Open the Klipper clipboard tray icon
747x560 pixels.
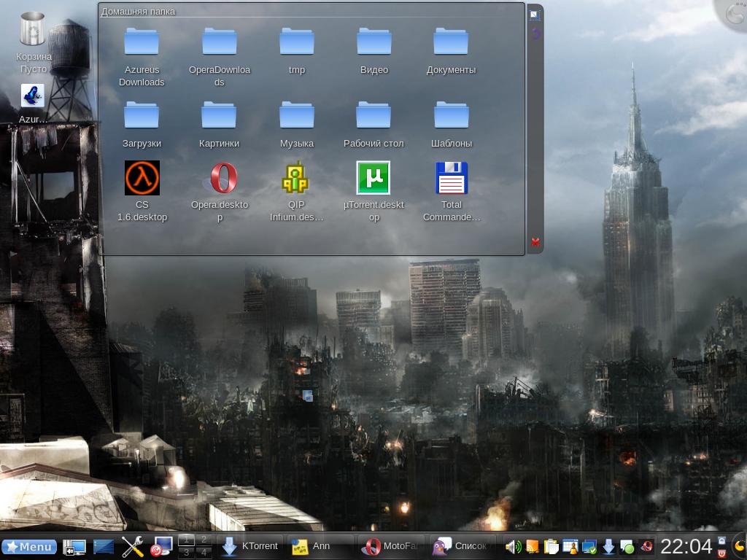click(x=551, y=547)
